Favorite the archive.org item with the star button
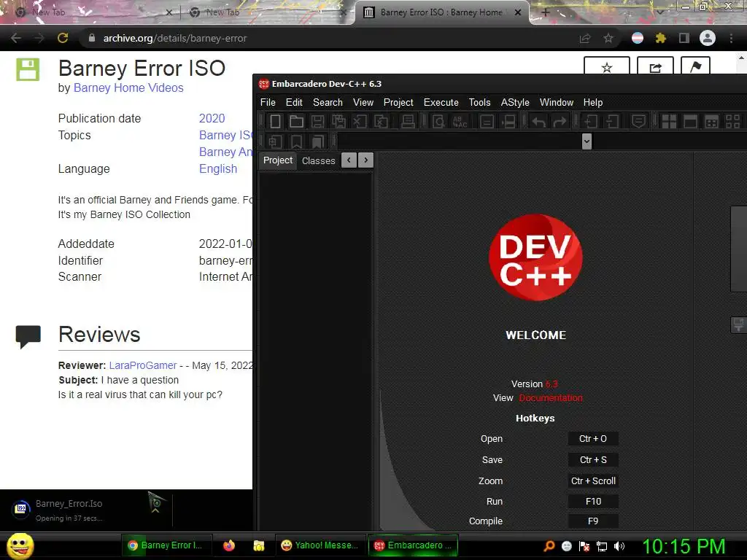The height and width of the screenshot is (560, 747). [x=606, y=66]
